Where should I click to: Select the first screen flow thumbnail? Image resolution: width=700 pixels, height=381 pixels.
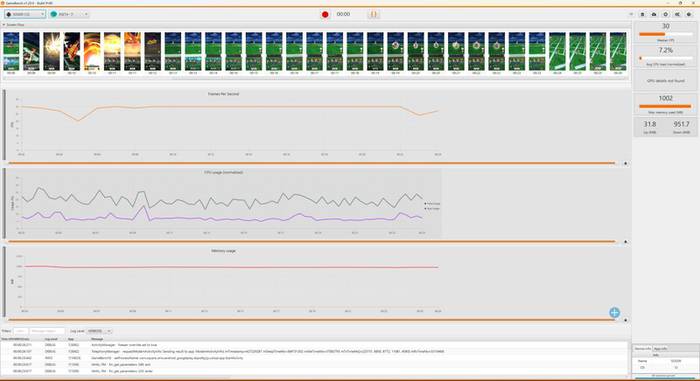(12, 51)
